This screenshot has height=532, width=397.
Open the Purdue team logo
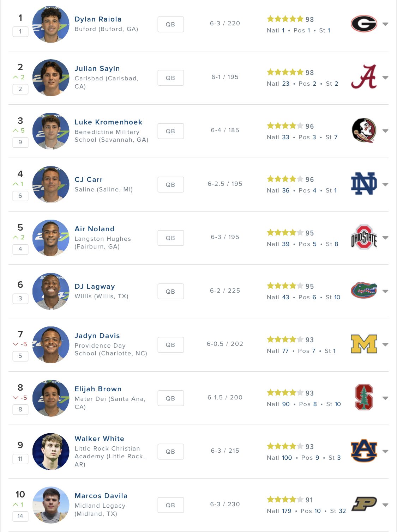click(364, 504)
